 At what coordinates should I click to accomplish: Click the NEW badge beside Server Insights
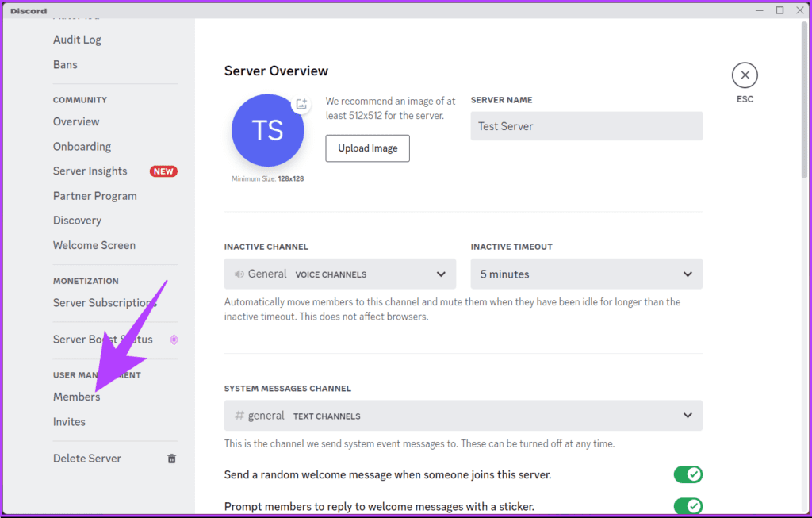click(163, 171)
